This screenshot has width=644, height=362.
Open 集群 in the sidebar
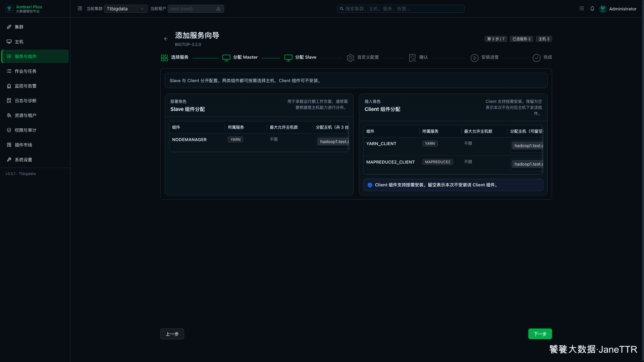pyautogui.click(x=35, y=27)
